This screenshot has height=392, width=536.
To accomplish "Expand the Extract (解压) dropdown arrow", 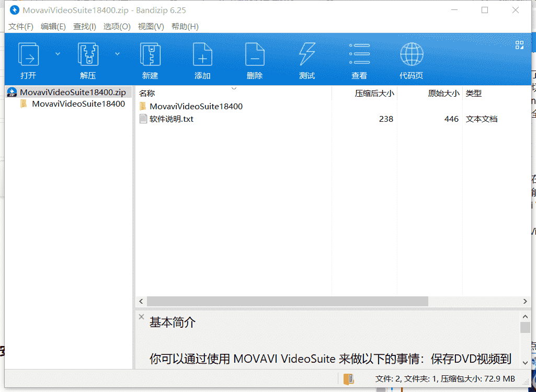I will 117,54.
